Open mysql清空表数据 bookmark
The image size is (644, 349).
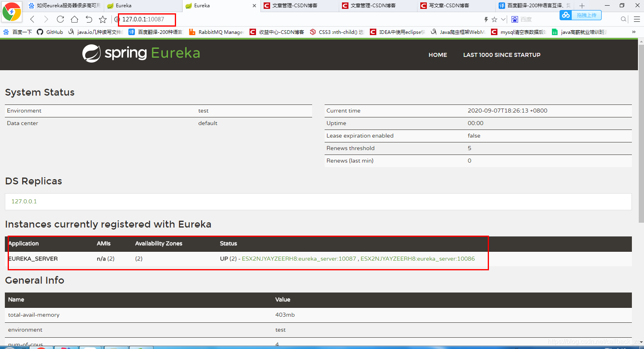point(518,32)
